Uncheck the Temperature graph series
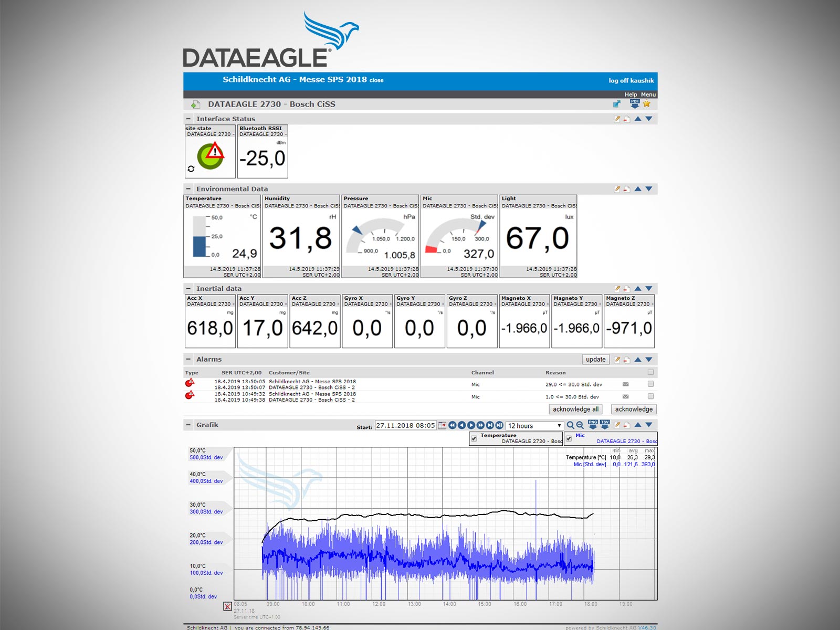The width and height of the screenshot is (840, 630). pyautogui.click(x=474, y=438)
